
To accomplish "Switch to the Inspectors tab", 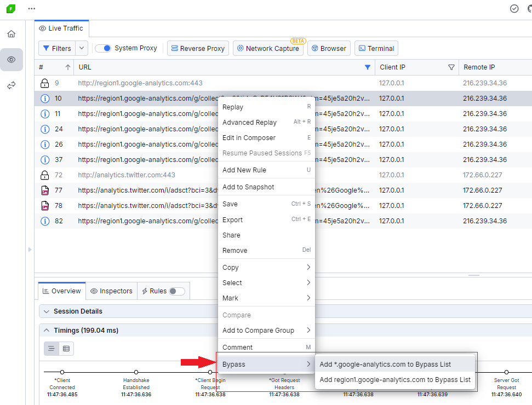I will coord(111,291).
